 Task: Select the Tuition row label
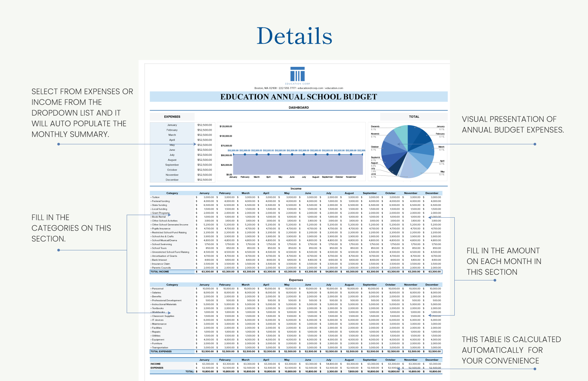[155, 197]
